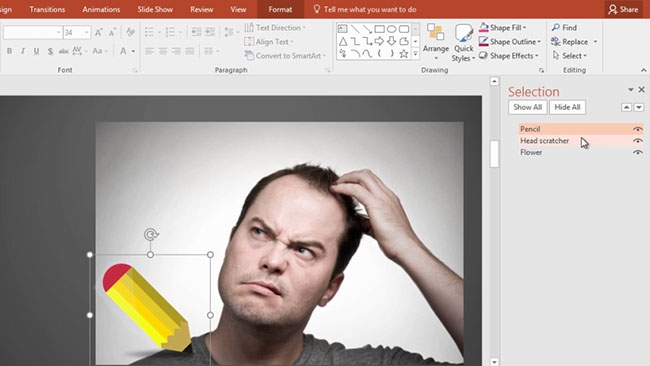Open Shape Fill dropdown
This screenshot has height=366, width=650.
coord(502,27)
